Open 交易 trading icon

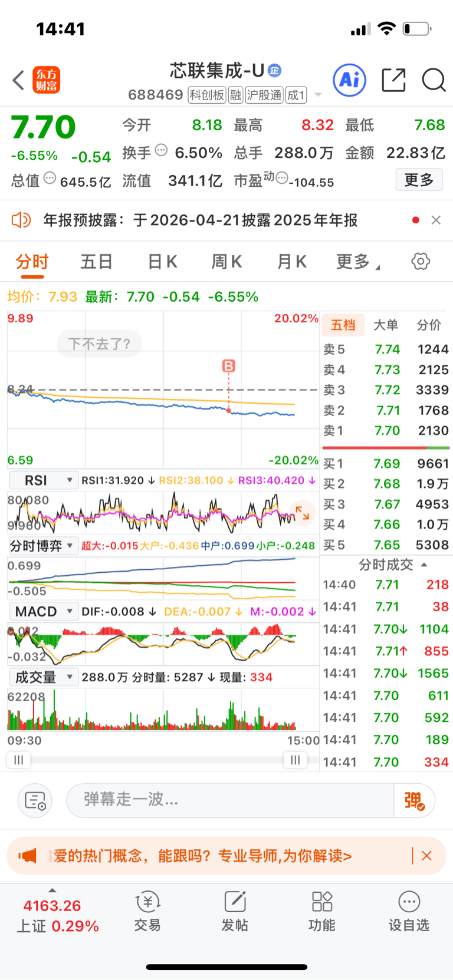coord(147,911)
